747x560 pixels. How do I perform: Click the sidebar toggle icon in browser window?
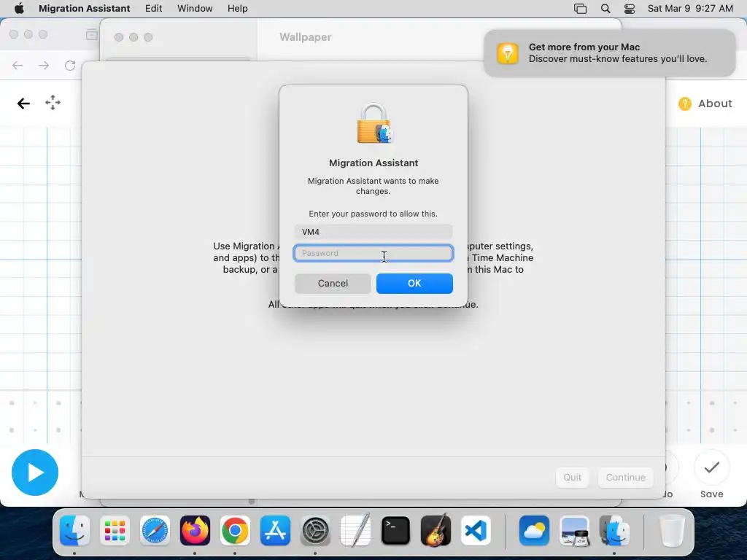point(91,34)
